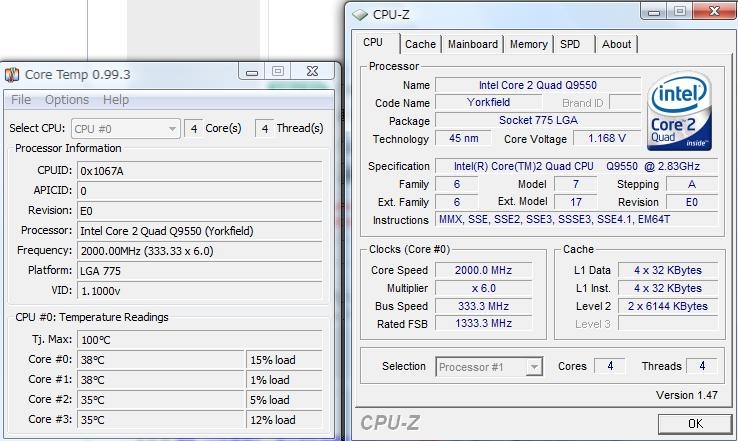
Task: Switch to the Cache tab in CPU-Z
Action: (420, 44)
